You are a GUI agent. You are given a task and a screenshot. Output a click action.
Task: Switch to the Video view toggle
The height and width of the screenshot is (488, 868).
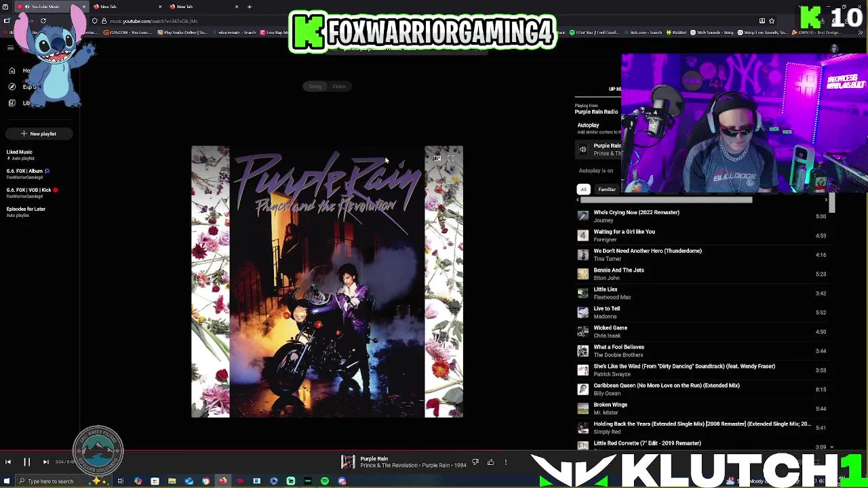point(339,86)
